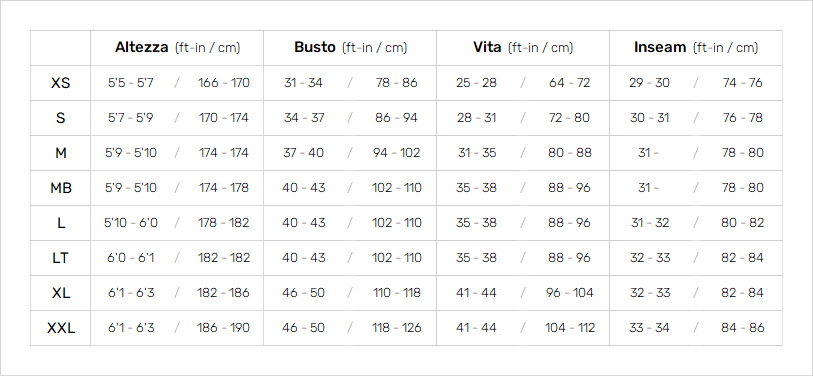Select the XL size row label
The image size is (813, 376).
61,293
